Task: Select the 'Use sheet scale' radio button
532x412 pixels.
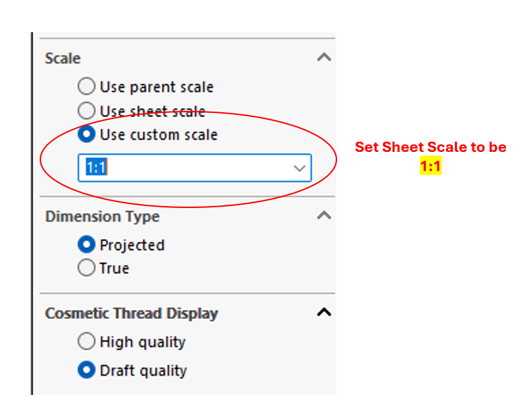Action: (87, 111)
